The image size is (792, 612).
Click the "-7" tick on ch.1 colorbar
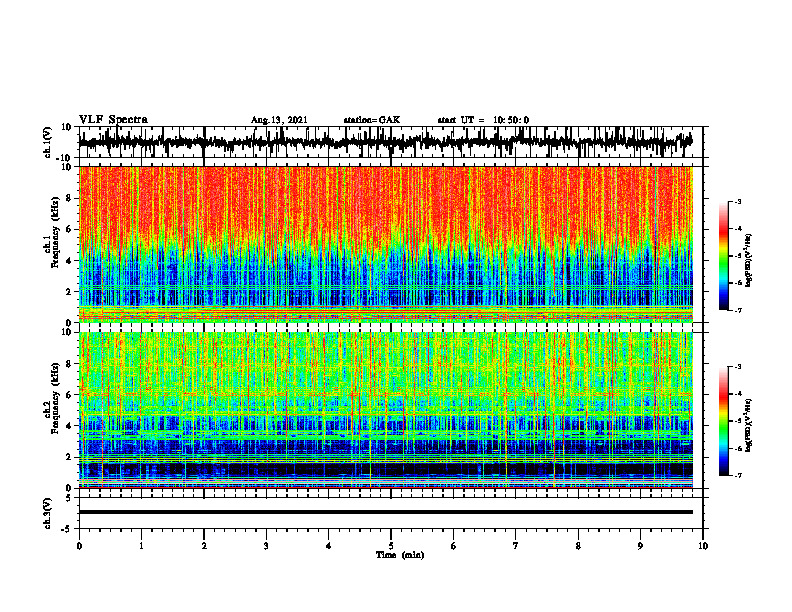(x=738, y=310)
